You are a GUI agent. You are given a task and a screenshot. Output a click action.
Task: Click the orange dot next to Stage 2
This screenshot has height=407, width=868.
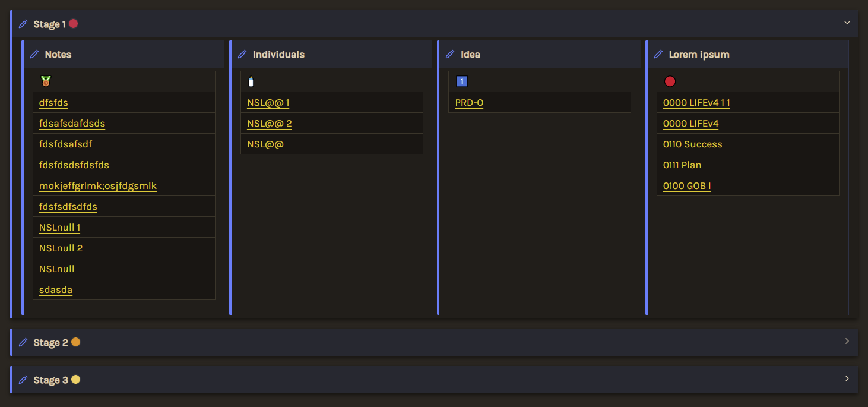click(x=75, y=342)
